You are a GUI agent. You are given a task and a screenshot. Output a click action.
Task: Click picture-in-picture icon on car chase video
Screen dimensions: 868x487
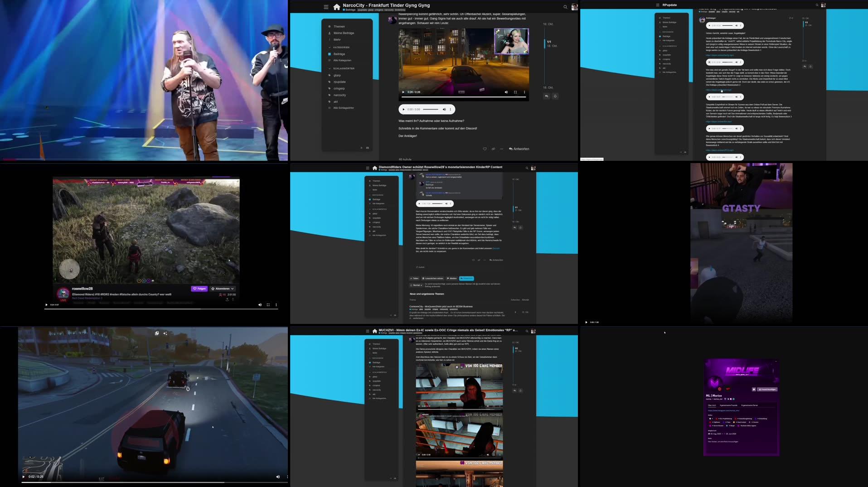[157, 333]
